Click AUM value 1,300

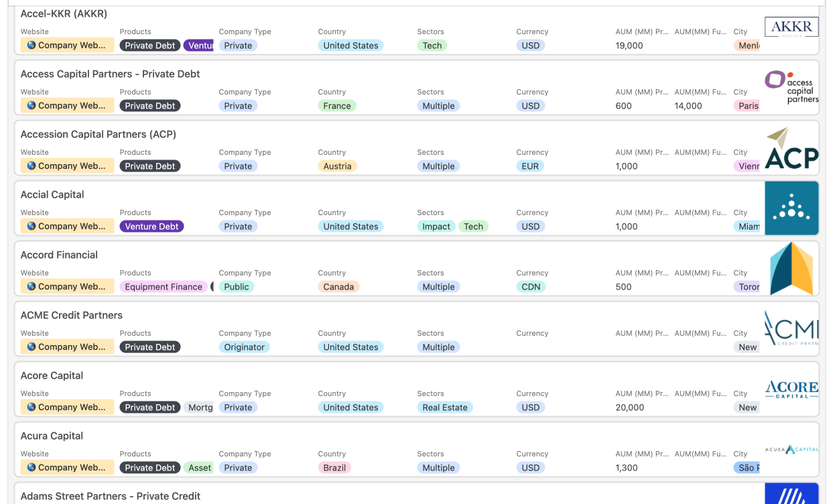tap(627, 468)
